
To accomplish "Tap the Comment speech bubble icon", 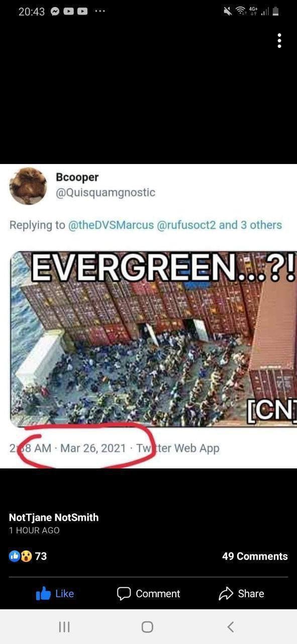I will point(124,594).
